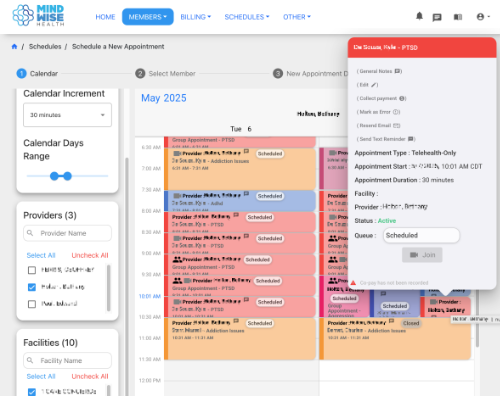The height and width of the screenshot is (396, 500).
Task: Check the first provider checkbox
Action: coord(32,270)
